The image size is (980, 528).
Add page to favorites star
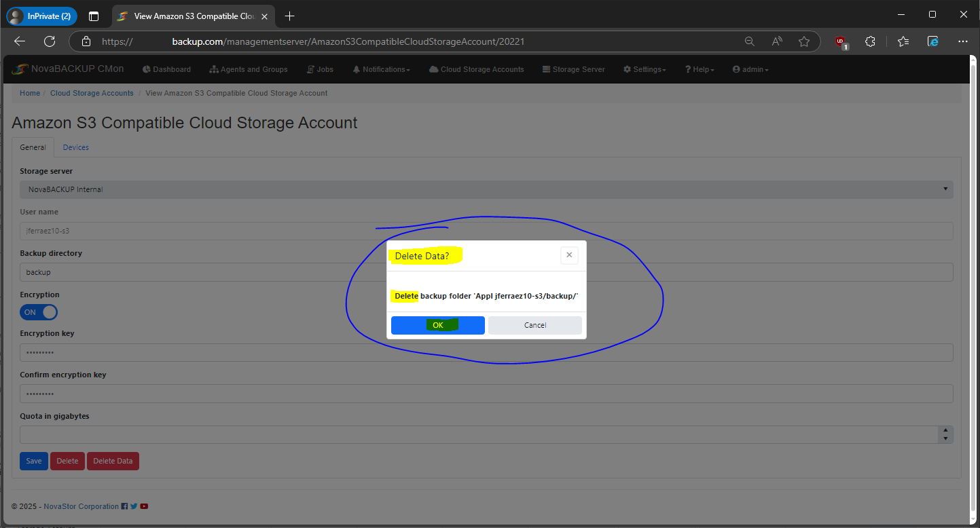[804, 41]
